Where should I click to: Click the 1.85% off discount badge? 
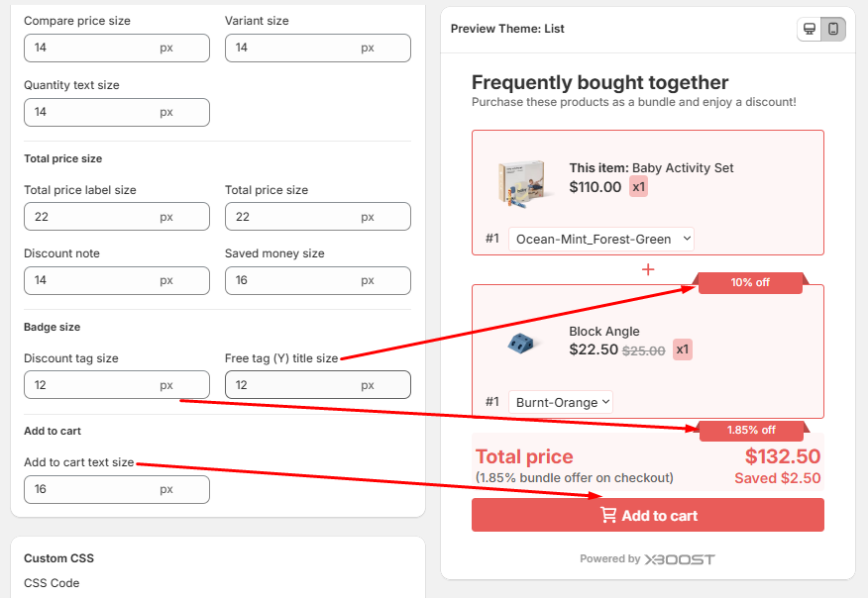tap(751, 430)
